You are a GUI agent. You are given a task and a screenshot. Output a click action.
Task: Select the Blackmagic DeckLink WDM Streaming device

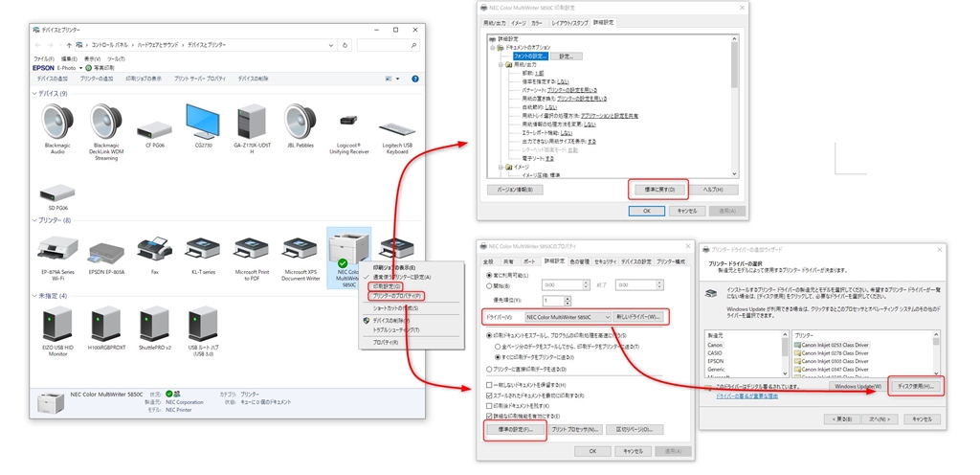pos(105,122)
